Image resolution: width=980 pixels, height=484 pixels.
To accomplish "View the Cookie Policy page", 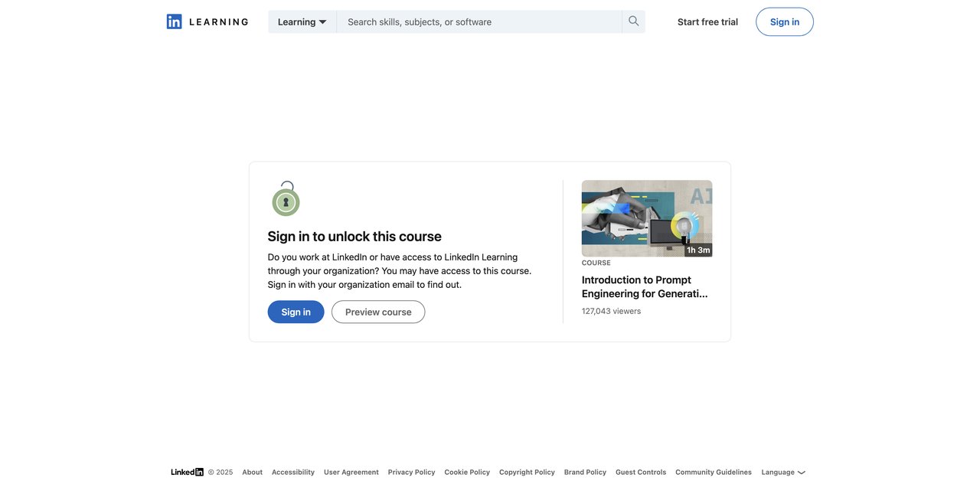I will tap(467, 473).
